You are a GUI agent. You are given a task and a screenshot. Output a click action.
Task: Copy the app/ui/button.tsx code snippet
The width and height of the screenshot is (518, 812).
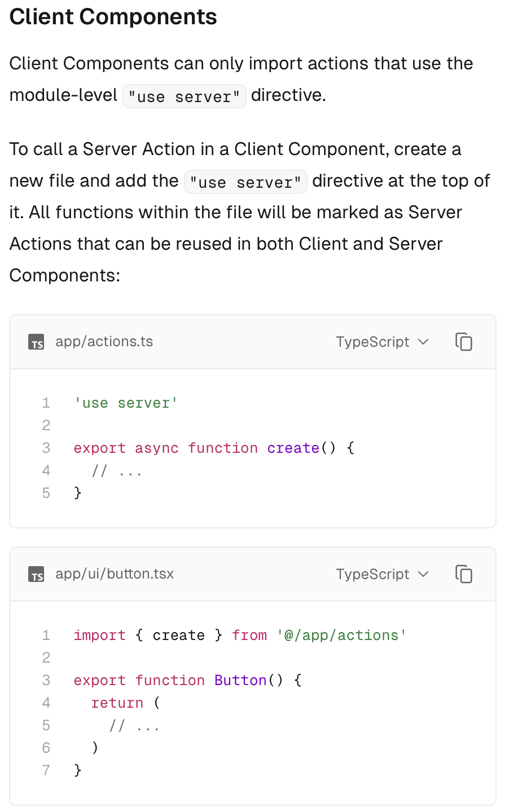point(463,574)
